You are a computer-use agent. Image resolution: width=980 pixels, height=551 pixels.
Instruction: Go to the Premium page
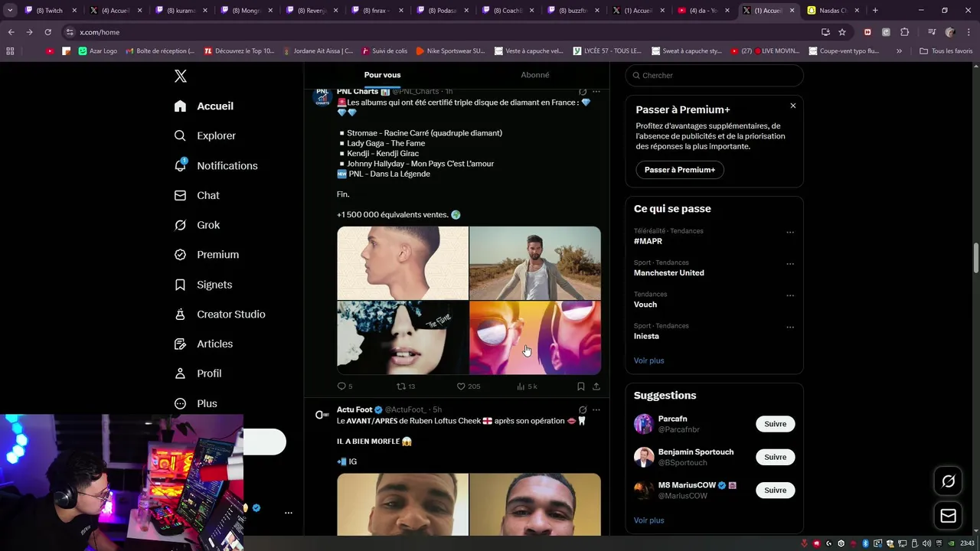207,255
